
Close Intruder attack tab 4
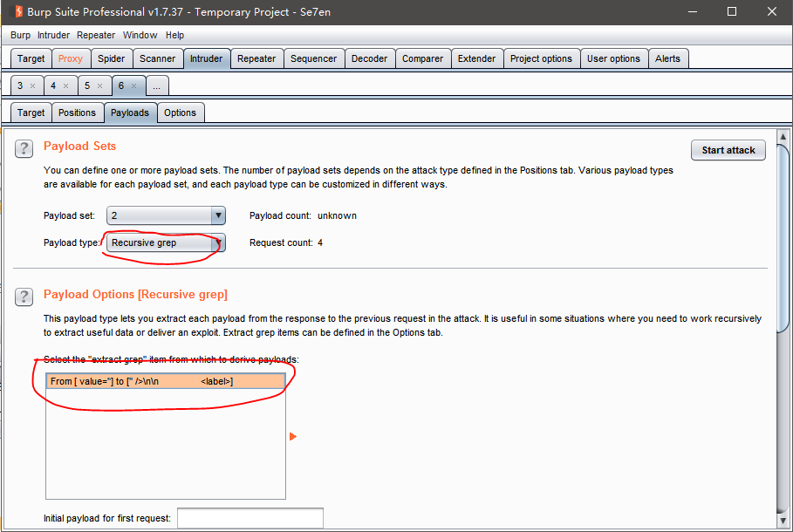tap(65, 86)
